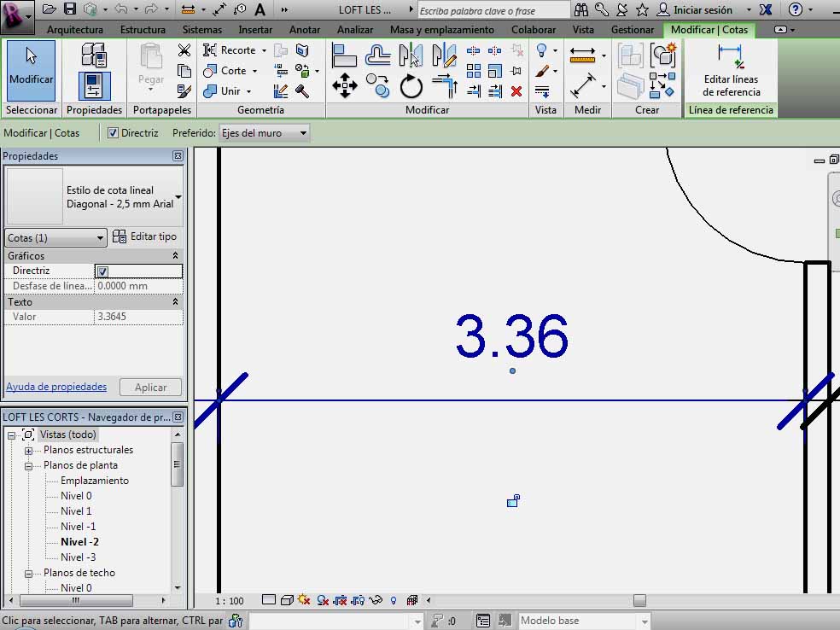Select the Move tool in Modificar panel
Screen dimensions: 840x630
pyautogui.click(x=344, y=85)
